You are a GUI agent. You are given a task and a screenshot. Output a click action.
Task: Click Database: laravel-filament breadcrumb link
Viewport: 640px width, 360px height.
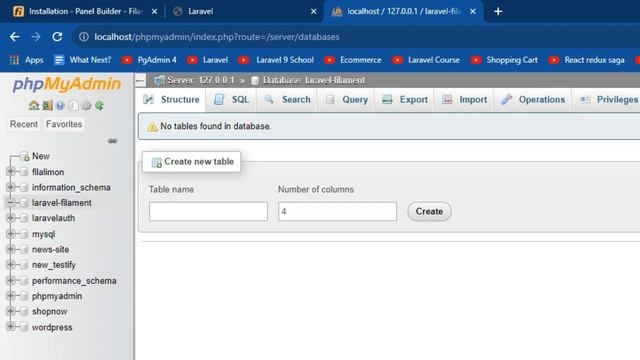(x=314, y=80)
